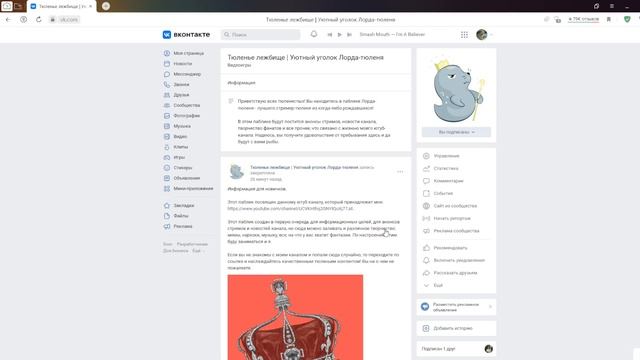Skip to previous track in header player
Viewport: 640px width, 360px height.
point(329,35)
